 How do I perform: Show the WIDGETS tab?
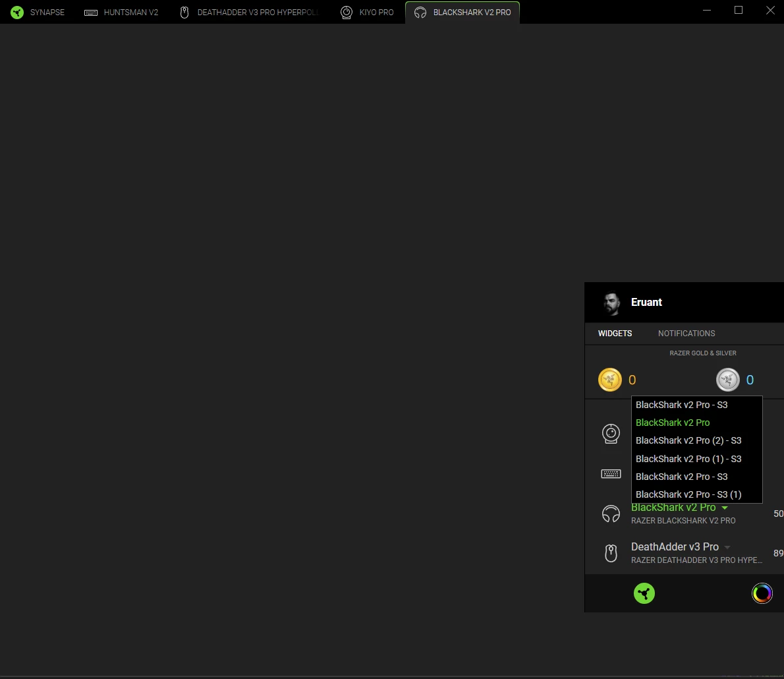click(x=615, y=334)
